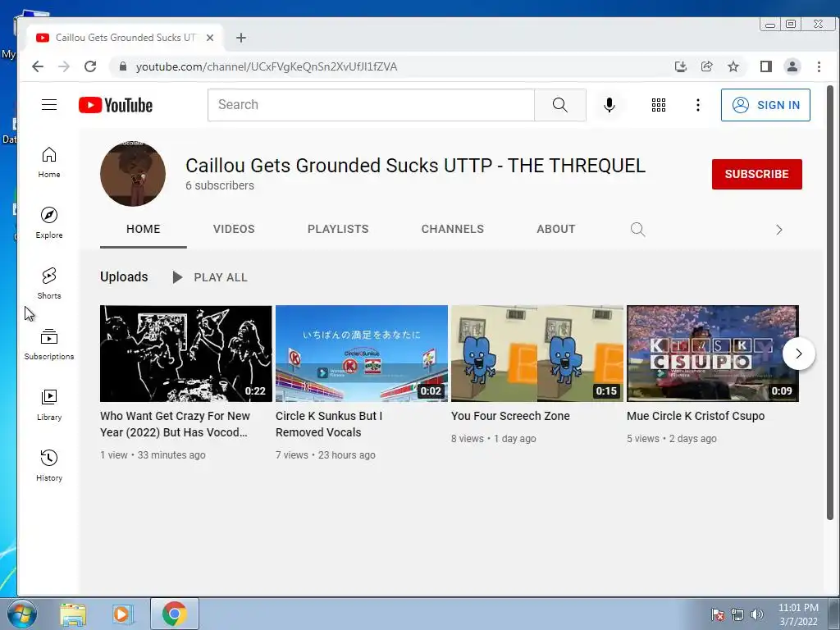Click Play All for uploads

coord(209,277)
